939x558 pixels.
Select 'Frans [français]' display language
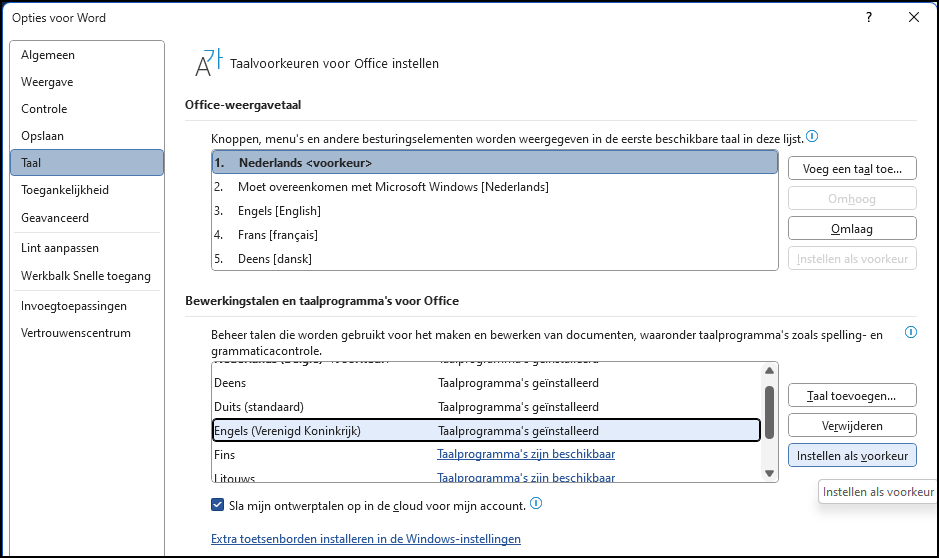tap(495, 235)
